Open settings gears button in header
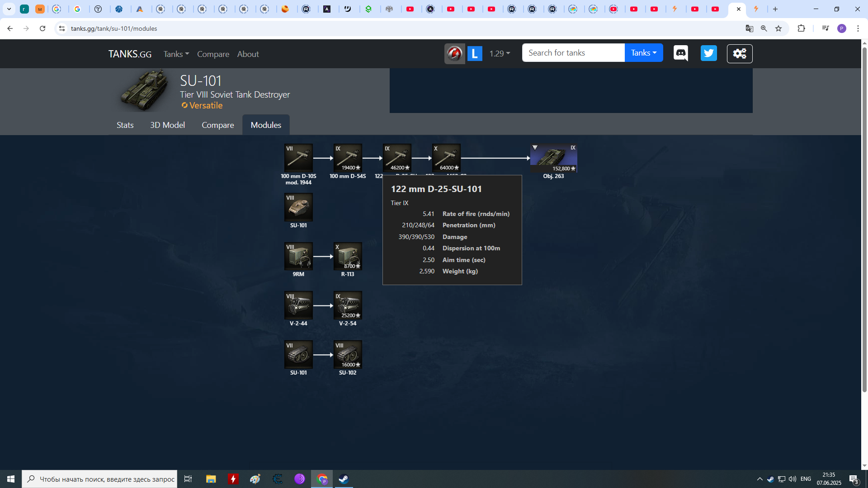The image size is (868, 488). click(x=740, y=53)
